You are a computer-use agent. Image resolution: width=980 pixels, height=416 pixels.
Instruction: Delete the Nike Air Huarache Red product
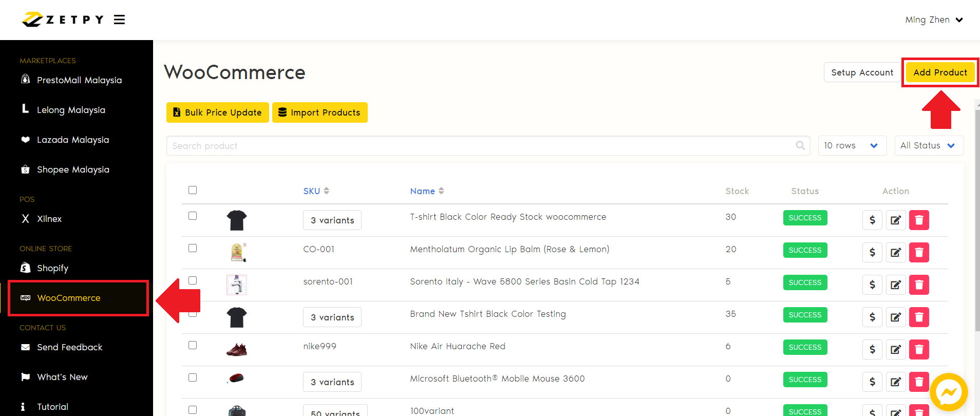coord(919,349)
